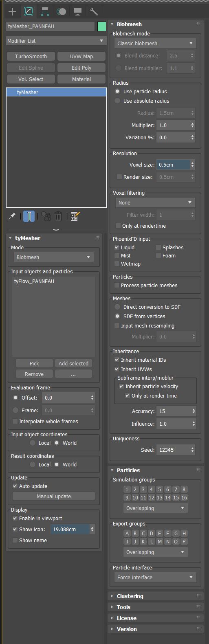Open the Create panel tab
This screenshot has width=209, height=644.
(12, 11)
